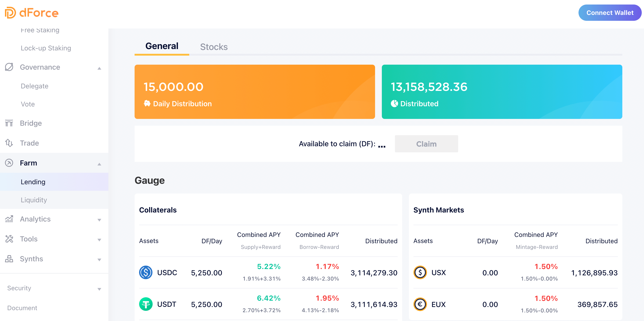Click the 15,000.00 daily figure
Screen dimensions: 644x321
pos(173,87)
